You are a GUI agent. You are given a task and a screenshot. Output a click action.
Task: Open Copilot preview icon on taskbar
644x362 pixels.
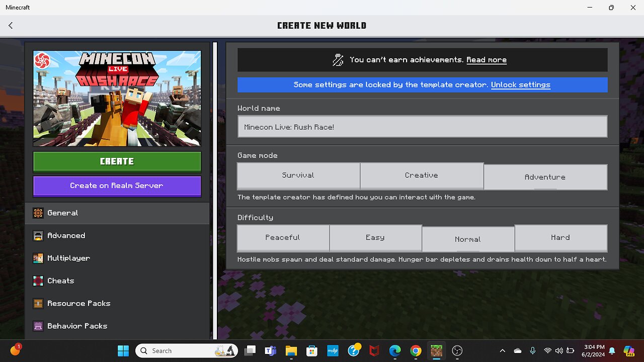pyautogui.click(x=629, y=350)
